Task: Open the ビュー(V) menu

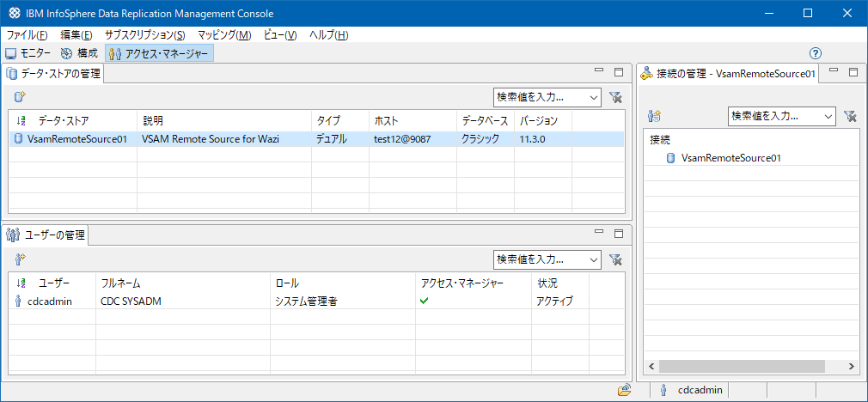Action: click(280, 35)
